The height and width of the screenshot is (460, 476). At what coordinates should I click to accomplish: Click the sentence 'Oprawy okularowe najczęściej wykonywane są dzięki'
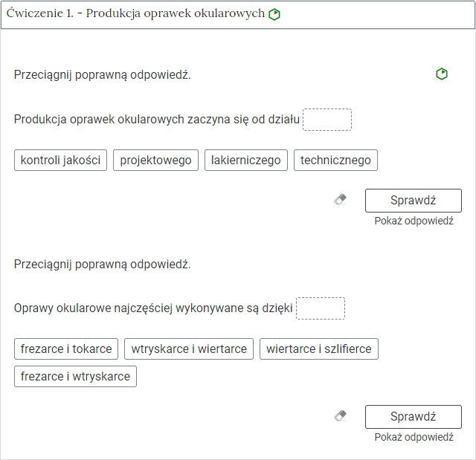tap(153, 308)
